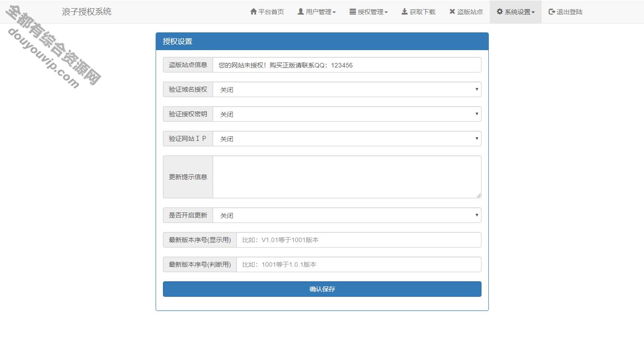Click the 授权设置 panel heading
Viewport: 644px width, 362px height.
pyautogui.click(x=322, y=41)
